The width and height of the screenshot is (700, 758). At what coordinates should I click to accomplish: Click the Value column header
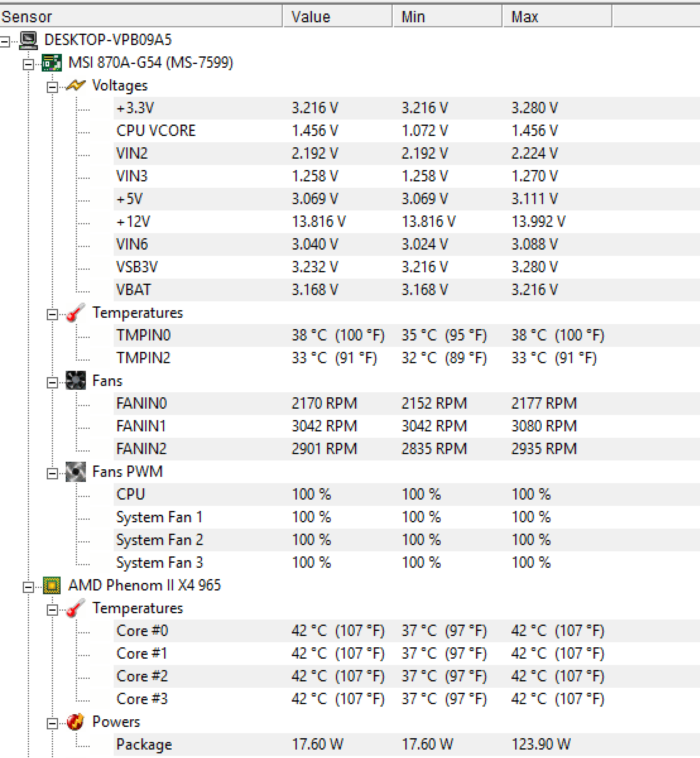[x=338, y=17]
